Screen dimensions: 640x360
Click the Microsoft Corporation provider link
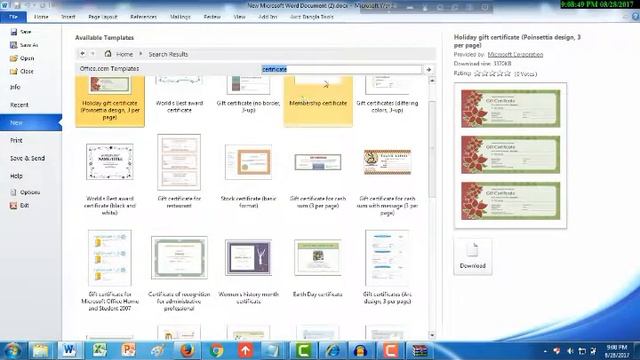(x=515, y=54)
